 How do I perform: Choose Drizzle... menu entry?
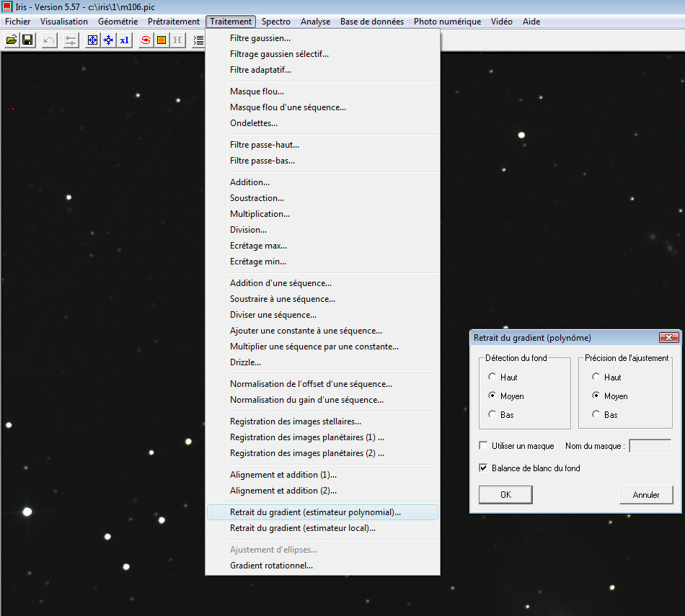coord(322,362)
